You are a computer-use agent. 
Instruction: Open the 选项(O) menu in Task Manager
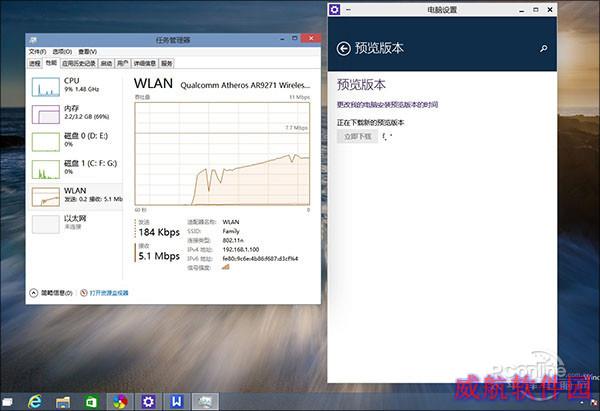[x=62, y=52]
